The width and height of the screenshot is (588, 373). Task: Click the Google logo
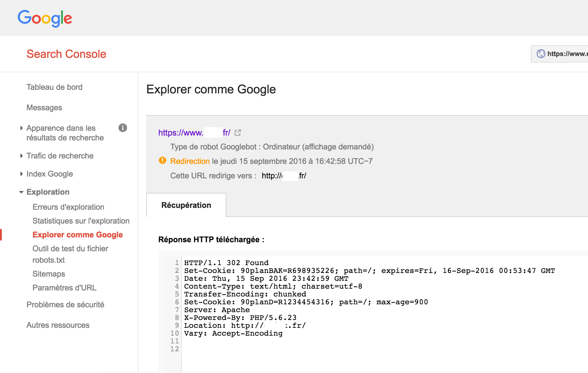pyautogui.click(x=45, y=18)
